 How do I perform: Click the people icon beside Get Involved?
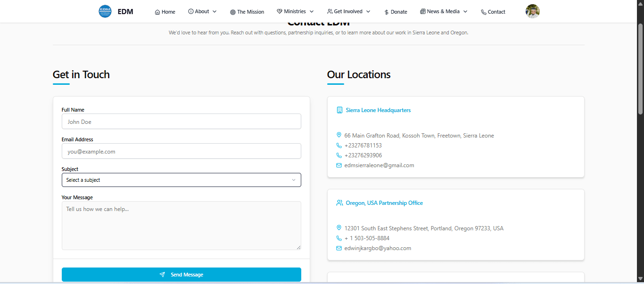pyautogui.click(x=330, y=11)
